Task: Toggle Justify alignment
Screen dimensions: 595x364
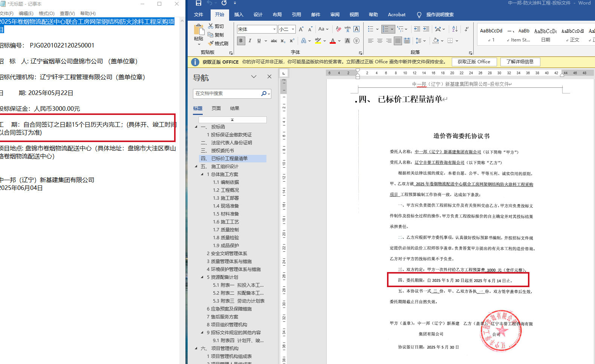Action: (x=398, y=41)
